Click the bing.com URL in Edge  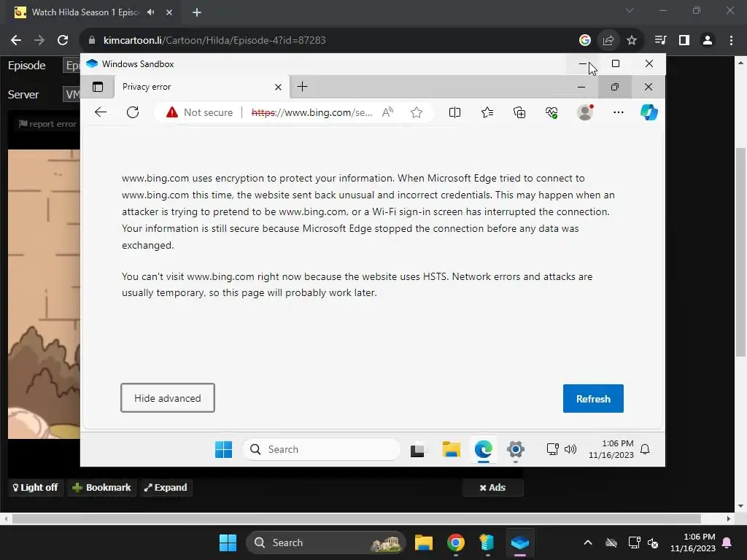coord(311,112)
